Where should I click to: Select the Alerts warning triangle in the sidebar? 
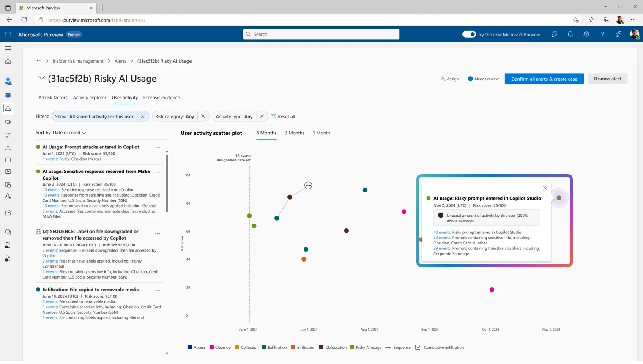tap(8, 109)
